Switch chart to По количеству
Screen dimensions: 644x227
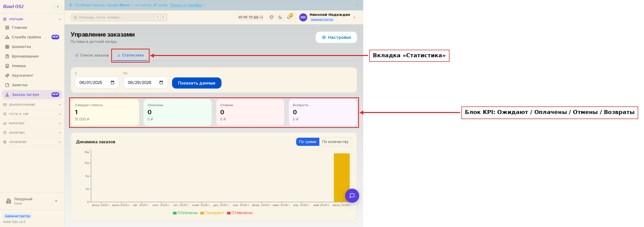(335, 142)
